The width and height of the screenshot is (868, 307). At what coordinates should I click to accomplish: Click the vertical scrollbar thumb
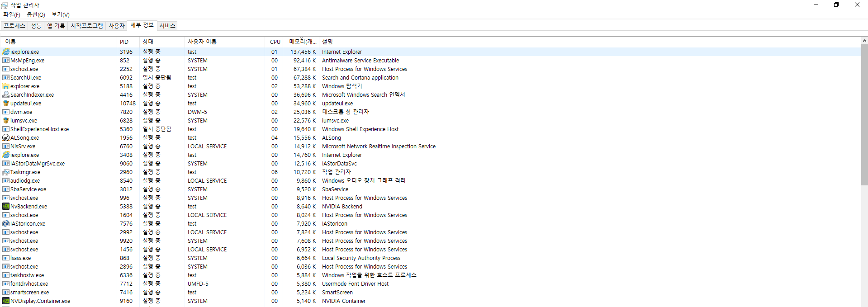864,115
